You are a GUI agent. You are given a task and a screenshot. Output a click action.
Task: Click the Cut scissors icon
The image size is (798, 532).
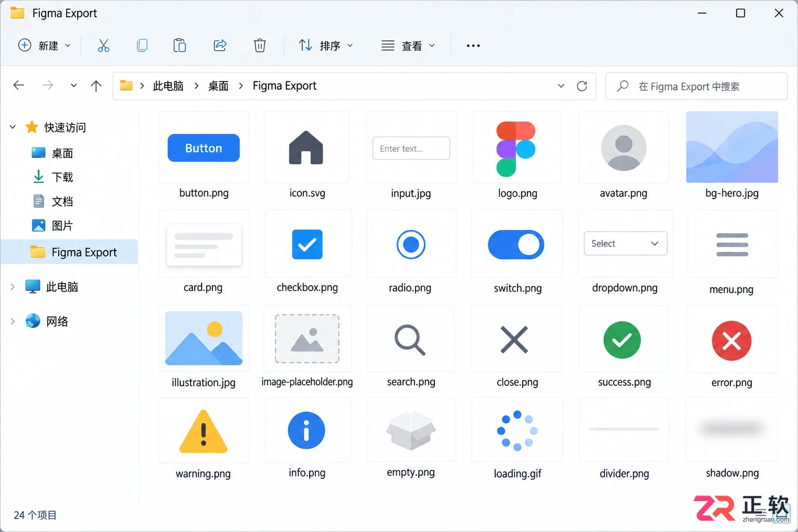pyautogui.click(x=104, y=45)
